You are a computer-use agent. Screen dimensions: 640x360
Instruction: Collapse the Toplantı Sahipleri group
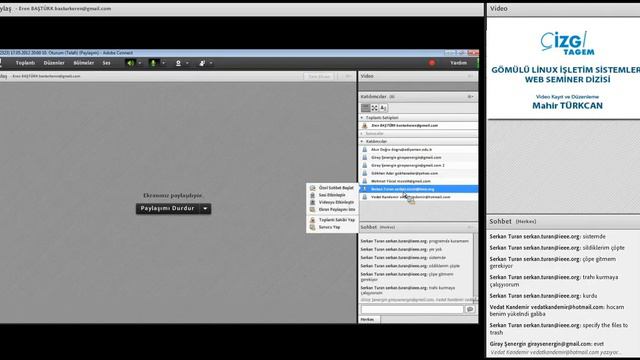(x=362, y=118)
